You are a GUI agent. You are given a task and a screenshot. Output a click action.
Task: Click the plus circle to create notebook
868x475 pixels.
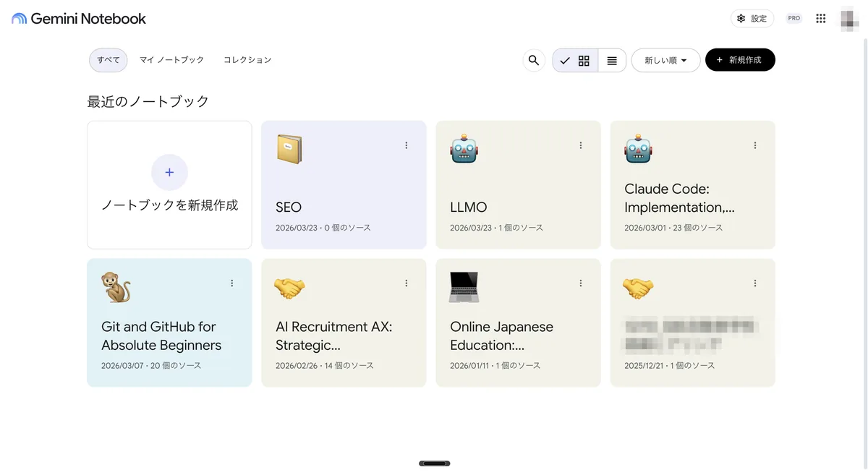tap(169, 172)
